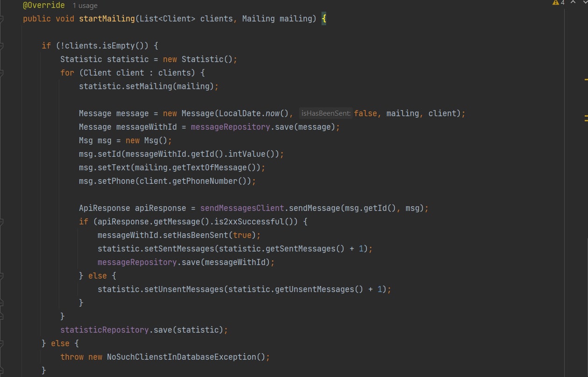The height and width of the screenshot is (377, 588).
Task: Fold the if apiResponse is2xxSuccessful block
Action: click(1, 222)
